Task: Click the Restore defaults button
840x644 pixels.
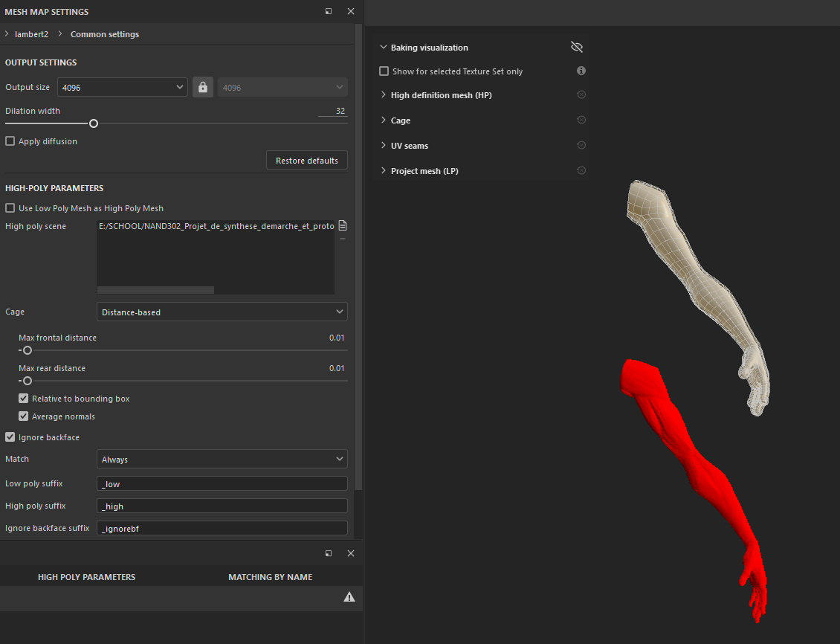Action: point(306,159)
